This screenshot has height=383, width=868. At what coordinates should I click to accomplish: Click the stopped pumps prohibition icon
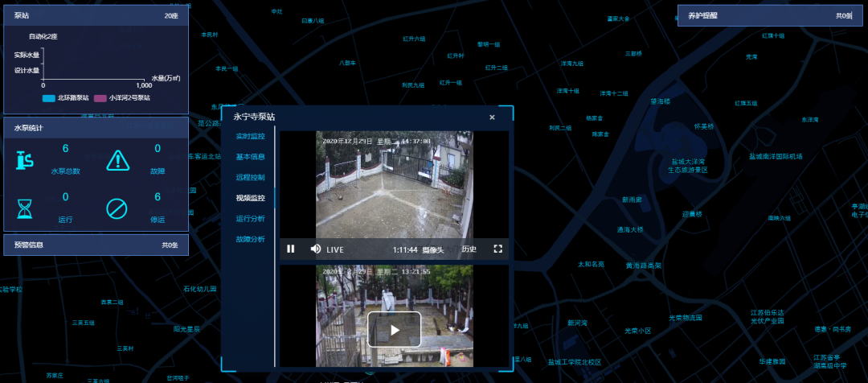pyautogui.click(x=117, y=209)
